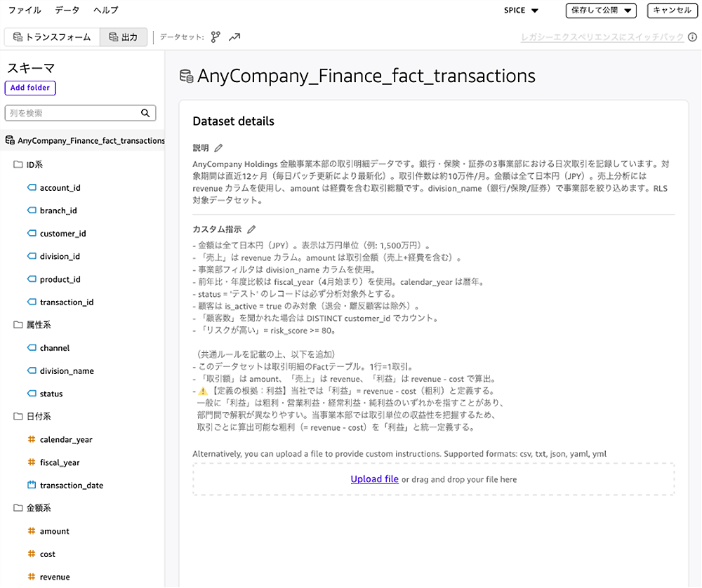Open the SPICE dropdown
The height and width of the screenshot is (588, 702).
521,11
